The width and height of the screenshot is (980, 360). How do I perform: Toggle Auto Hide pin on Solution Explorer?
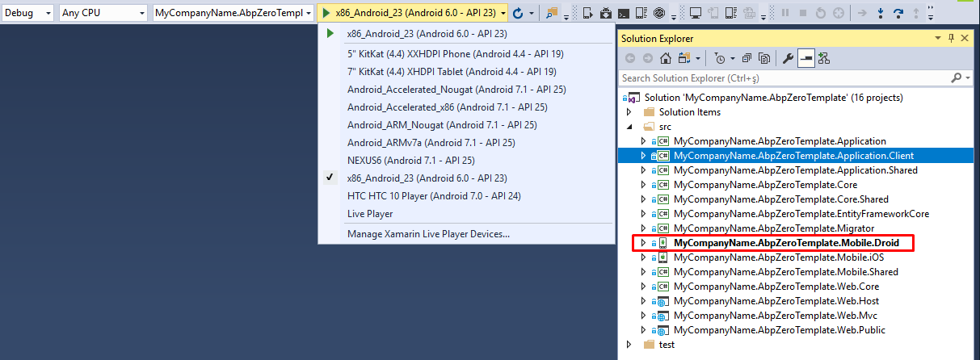tap(951, 38)
